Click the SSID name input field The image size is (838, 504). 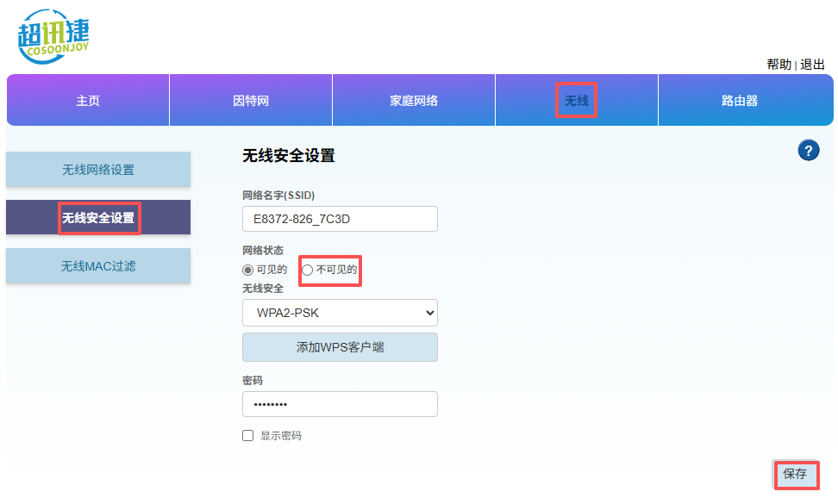click(340, 219)
